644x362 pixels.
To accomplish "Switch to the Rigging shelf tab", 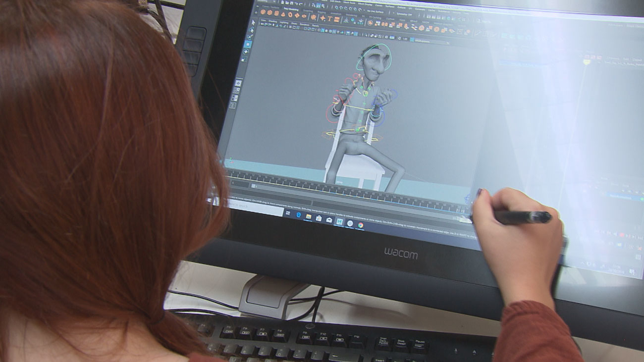I will point(321,12).
